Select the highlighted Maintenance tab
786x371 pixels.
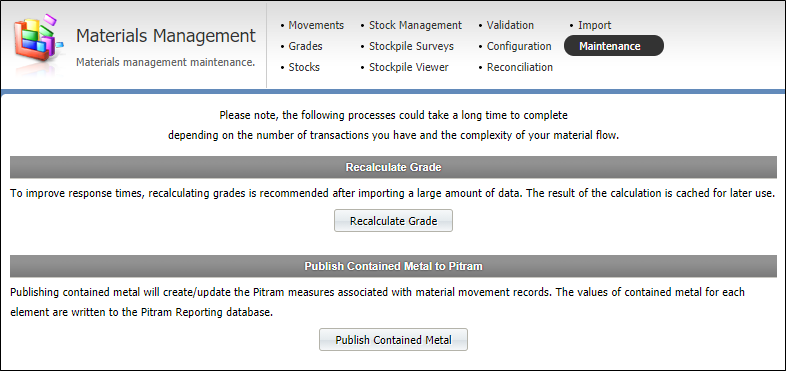(x=614, y=46)
